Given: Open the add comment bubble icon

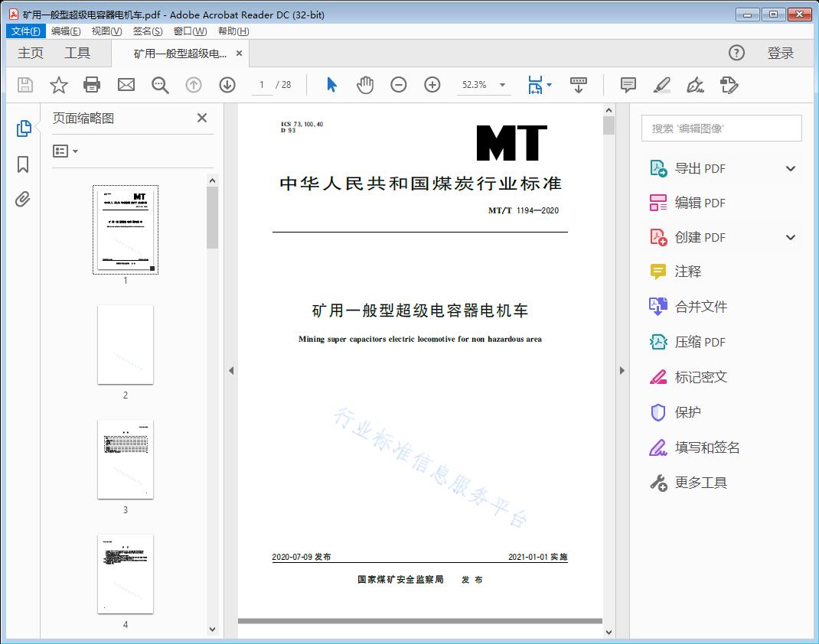Looking at the screenshot, I should tap(628, 85).
